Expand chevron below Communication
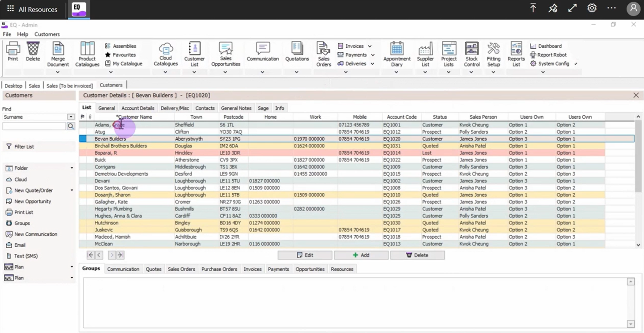 [x=262, y=72]
